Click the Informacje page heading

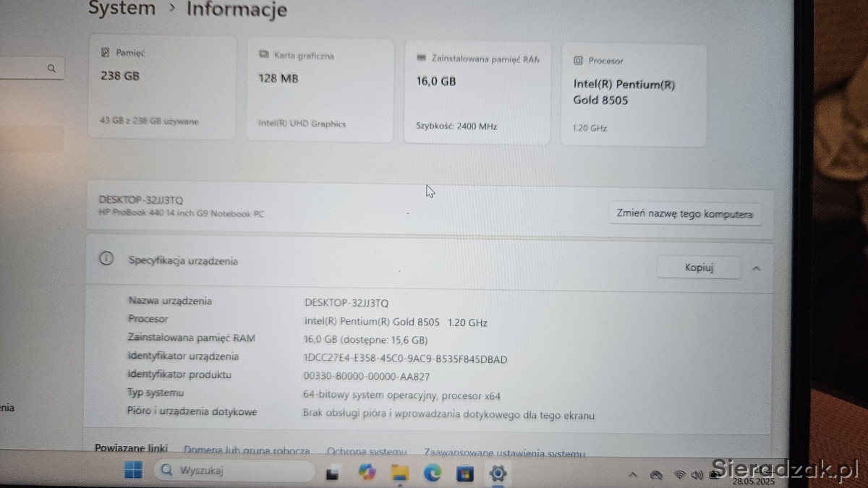237,9
